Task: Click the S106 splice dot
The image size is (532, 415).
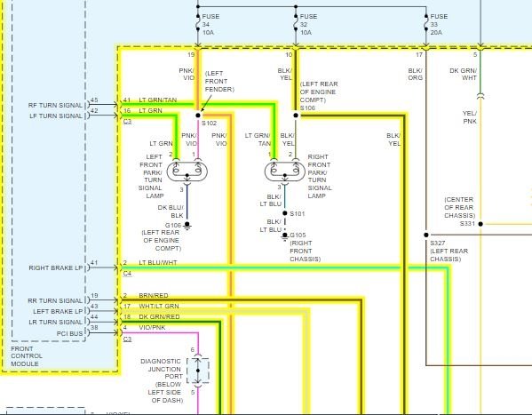Action: coord(296,116)
